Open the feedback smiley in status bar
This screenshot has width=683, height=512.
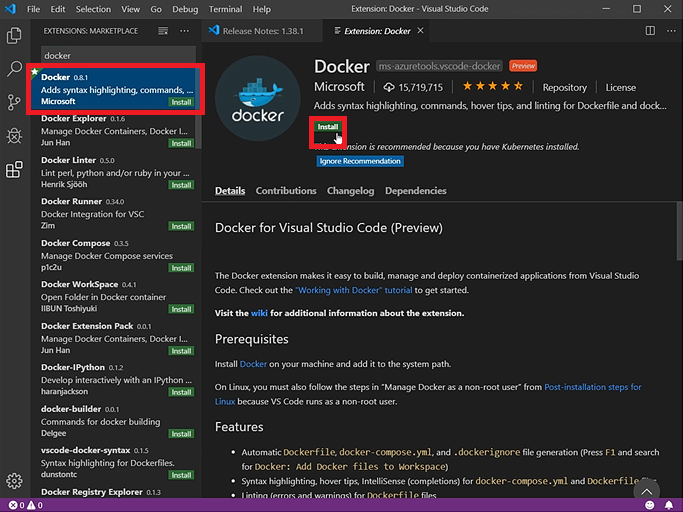(x=649, y=505)
